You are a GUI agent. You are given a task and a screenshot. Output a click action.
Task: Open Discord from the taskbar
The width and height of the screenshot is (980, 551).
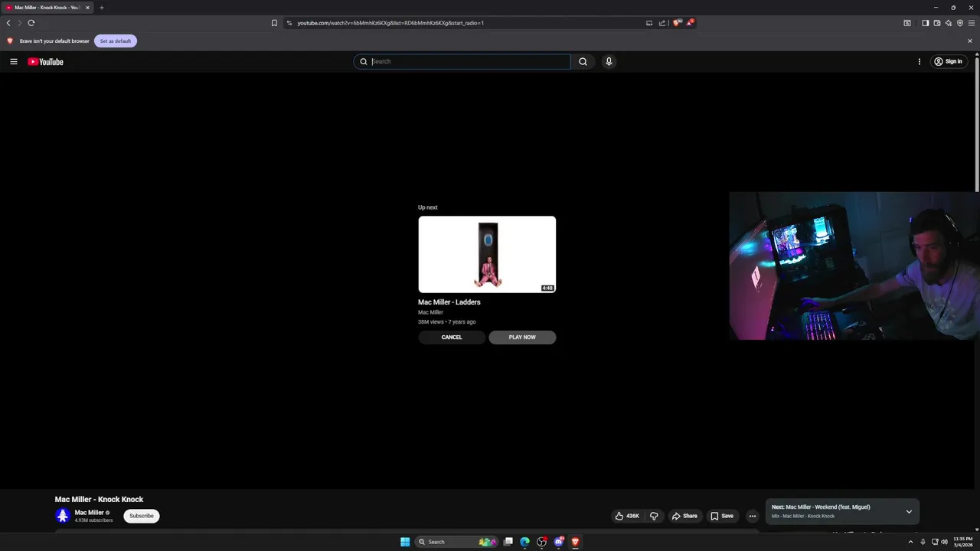558,542
